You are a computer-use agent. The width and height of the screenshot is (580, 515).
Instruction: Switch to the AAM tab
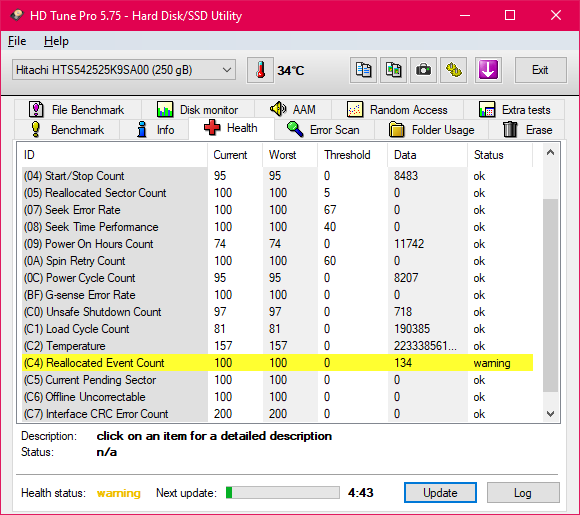(x=293, y=110)
